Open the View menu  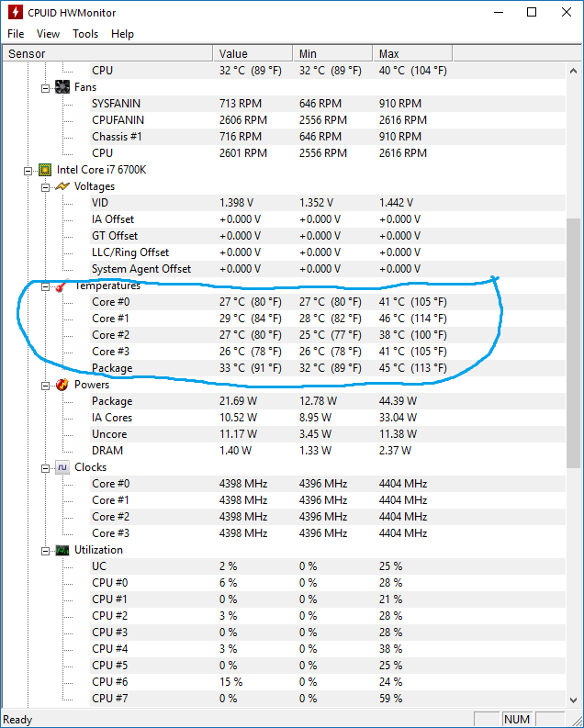(48, 34)
